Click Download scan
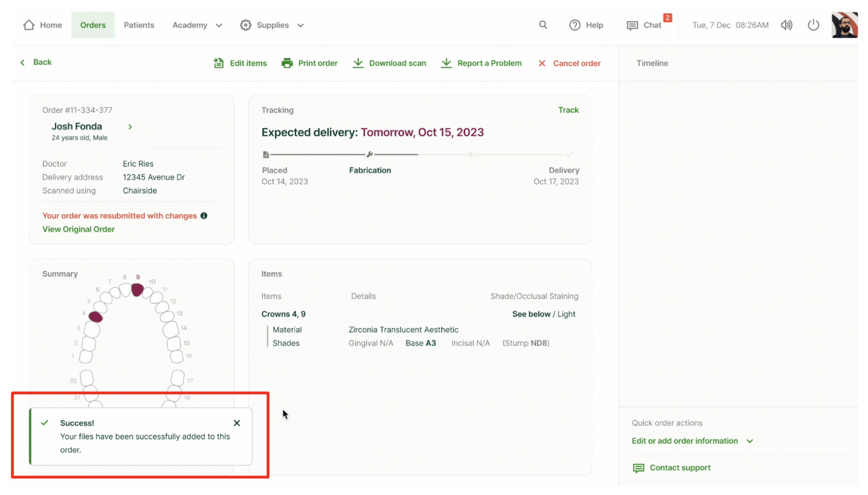Viewport: 868px width, 495px height. (x=389, y=63)
